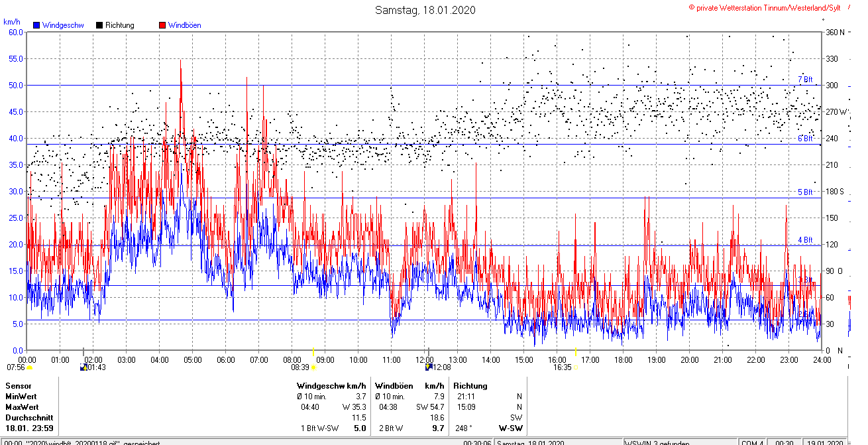Click the 60.0 value on left axis
This screenshot has height=445, width=868.
pos(16,32)
